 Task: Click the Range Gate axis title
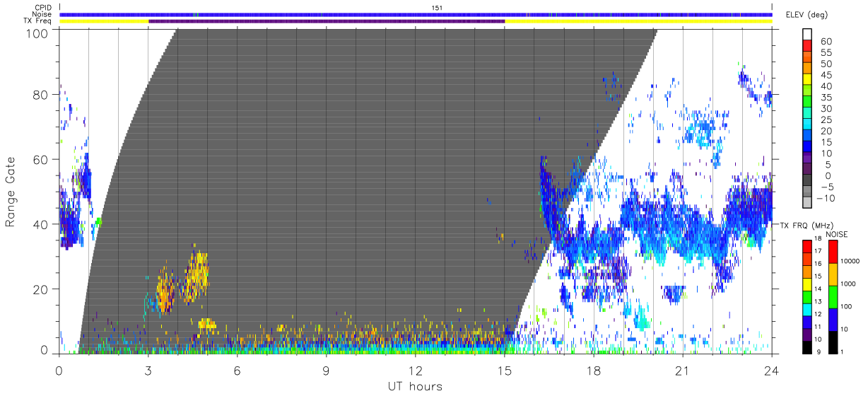coord(11,192)
